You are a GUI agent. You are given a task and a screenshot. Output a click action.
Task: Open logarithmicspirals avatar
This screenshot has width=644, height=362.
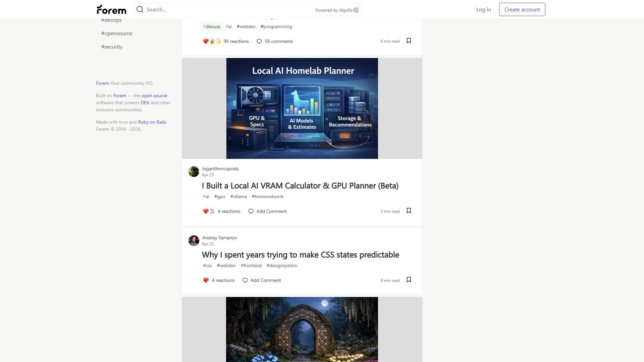[x=194, y=172]
